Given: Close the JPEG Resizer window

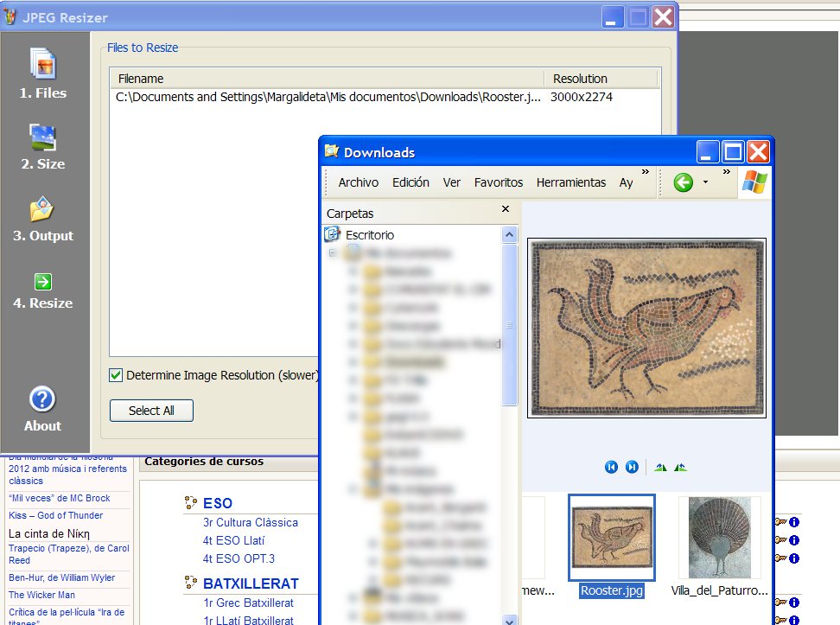Looking at the screenshot, I should tap(663, 16).
